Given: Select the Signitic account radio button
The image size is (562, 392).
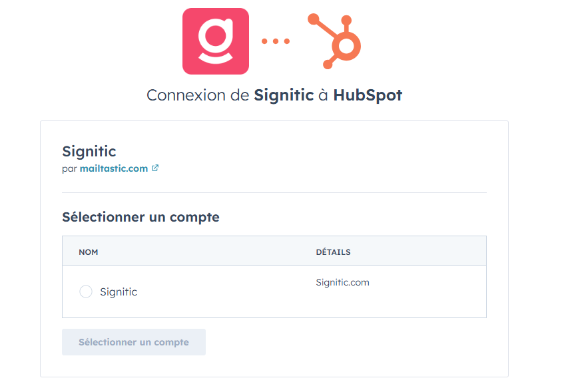Looking at the screenshot, I should tap(86, 292).
